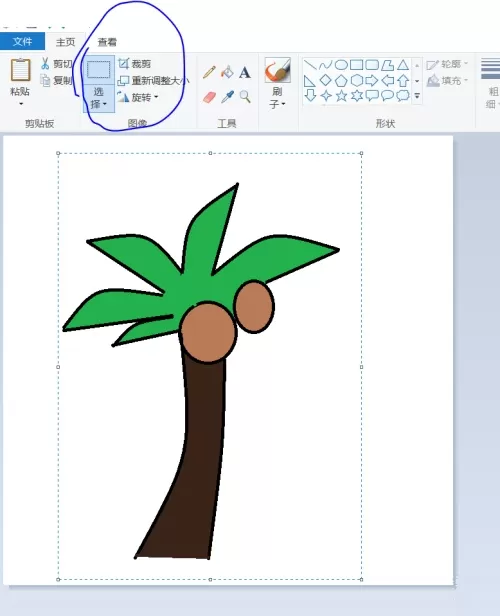The height and width of the screenshot is (616, 500).
Task: Open the 粗细 line thickness dropdown
Action: (491, 83)
